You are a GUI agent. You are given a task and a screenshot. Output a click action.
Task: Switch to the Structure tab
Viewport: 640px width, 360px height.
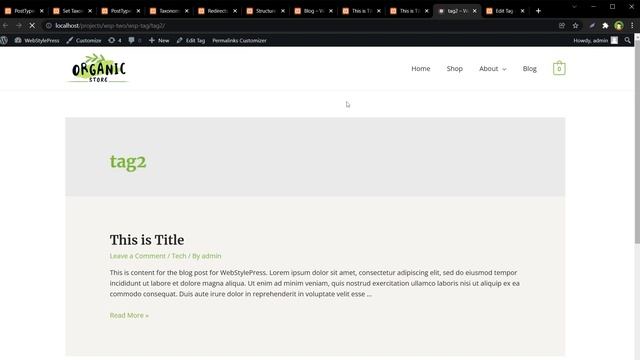pos(265,11)
